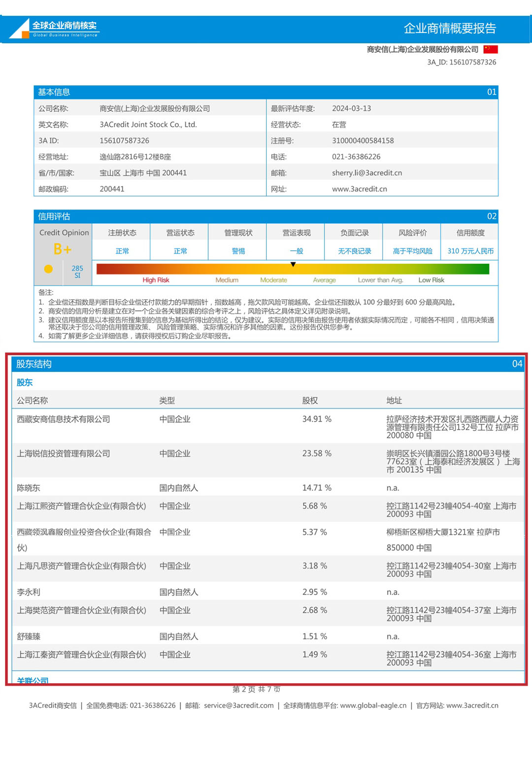532x766 pixels.
Task: Open www.global-eagle.cn in the footer
Action: (x=373, y=705)
